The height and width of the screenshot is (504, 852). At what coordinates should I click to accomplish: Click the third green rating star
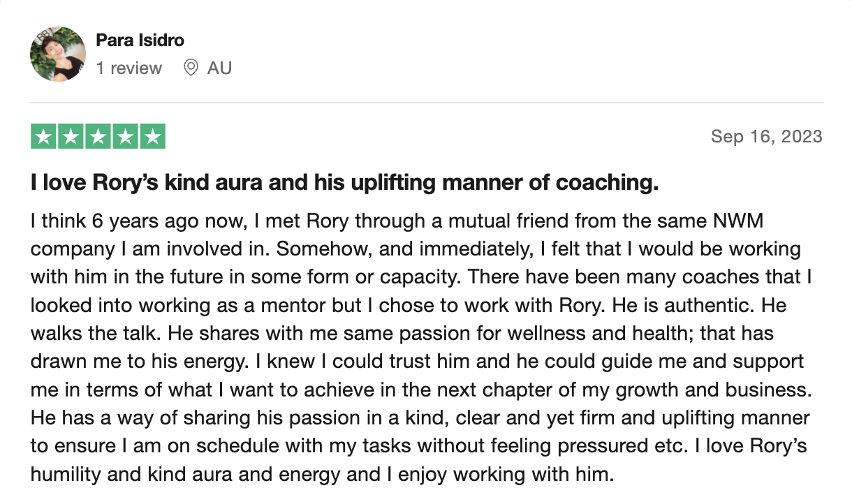(98, 136)
